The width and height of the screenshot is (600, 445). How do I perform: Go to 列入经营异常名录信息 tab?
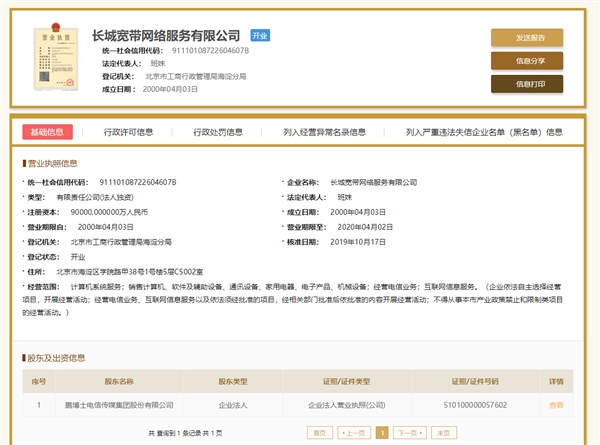coord(324,132)
